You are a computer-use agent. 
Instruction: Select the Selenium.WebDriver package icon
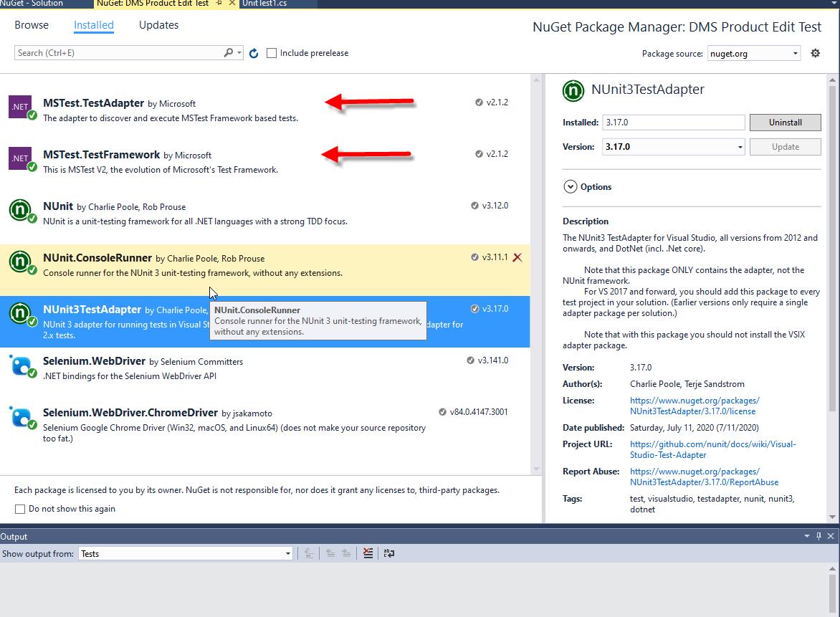pyautogui.click(x=22, y=365)
